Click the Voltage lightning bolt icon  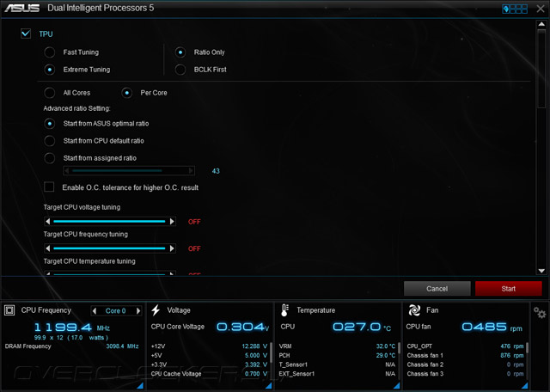pos(156,310)
